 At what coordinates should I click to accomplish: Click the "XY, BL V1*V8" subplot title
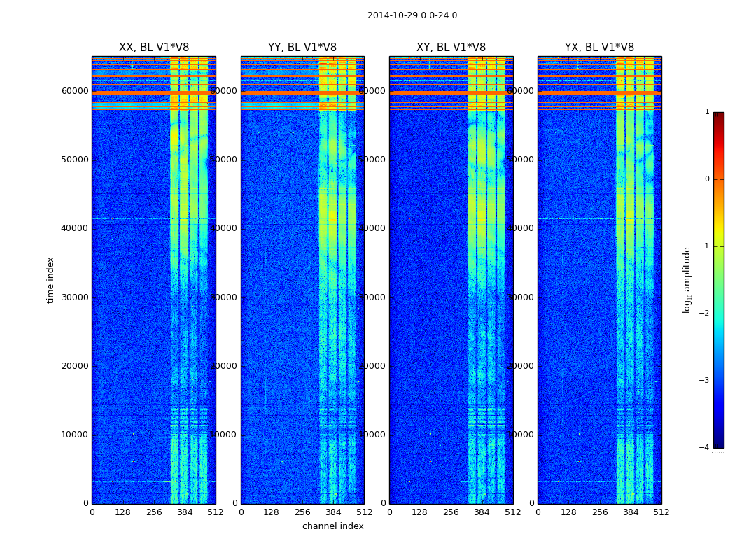(x=451, y=48)
